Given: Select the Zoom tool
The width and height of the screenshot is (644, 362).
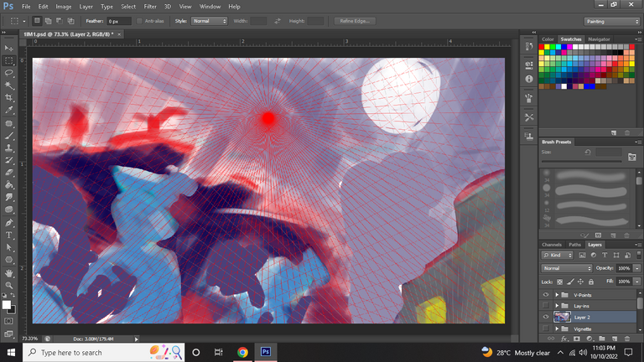Looking at the screenshot, I should [x=8, y=285].
